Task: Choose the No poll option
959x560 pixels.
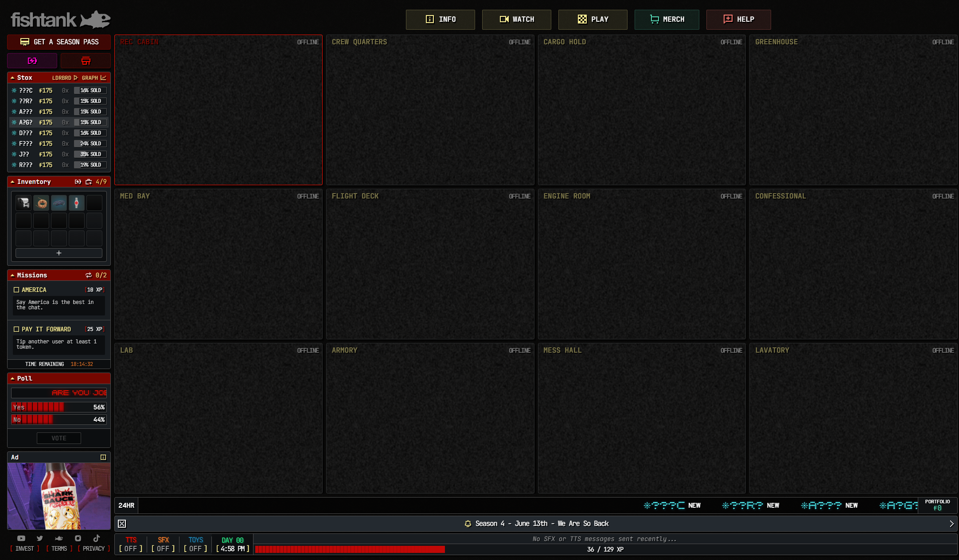Action: point(59,420)
